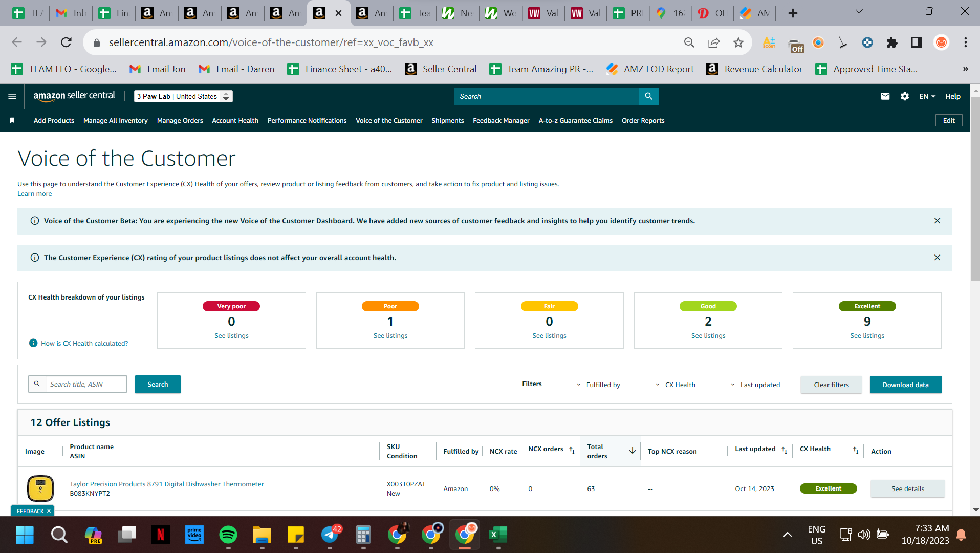
Task: Expand the CX Health filter
Action: point(675,385)
